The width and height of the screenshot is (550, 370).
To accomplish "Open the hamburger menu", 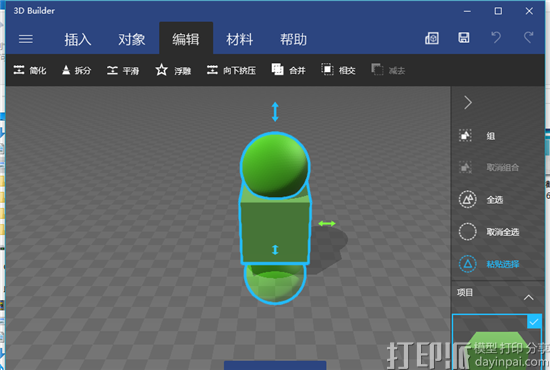I will [26, 39].
